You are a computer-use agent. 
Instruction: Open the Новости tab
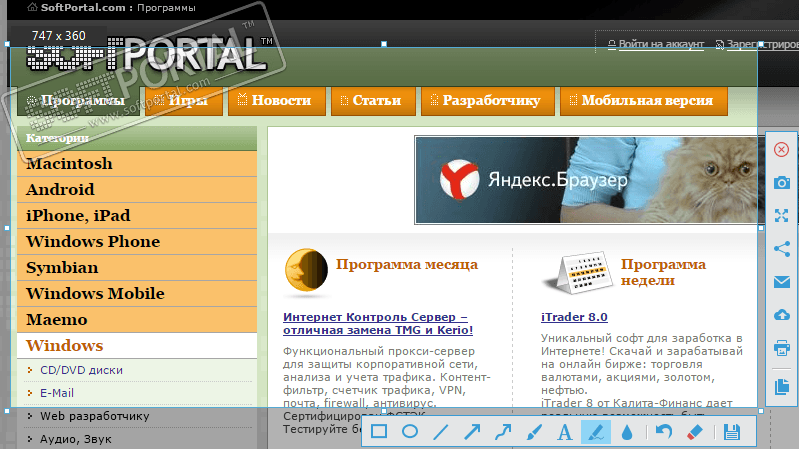pos(277,101)
